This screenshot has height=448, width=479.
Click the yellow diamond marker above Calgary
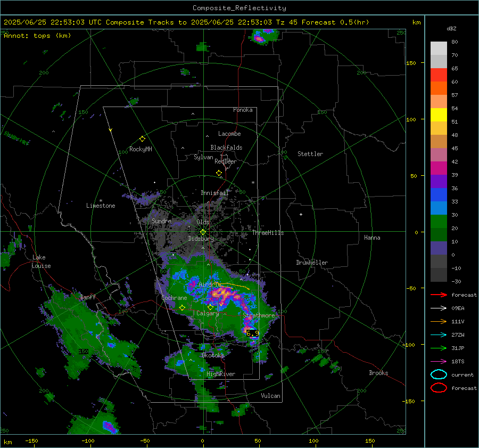click(210, 307)
